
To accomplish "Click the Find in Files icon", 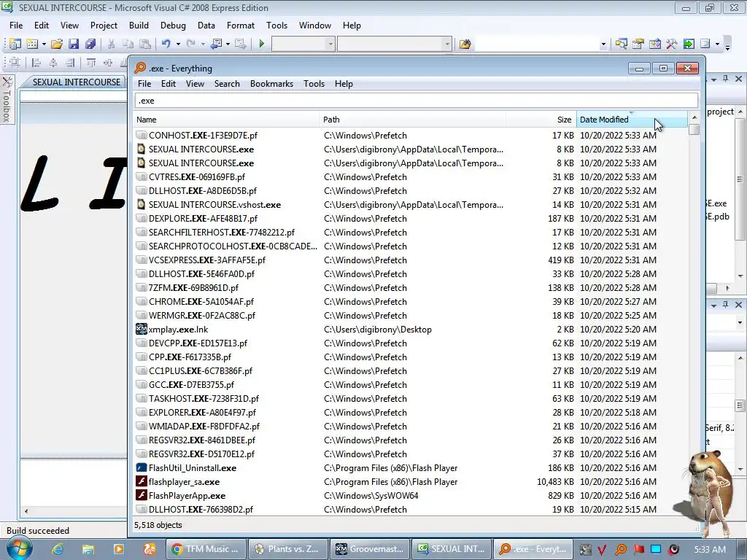I will click(465, 44).
